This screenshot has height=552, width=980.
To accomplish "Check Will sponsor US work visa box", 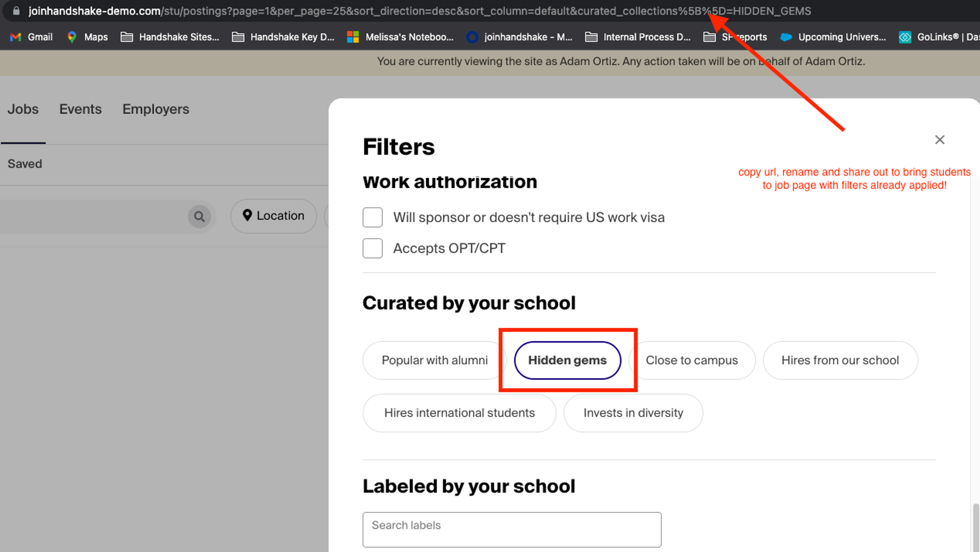I will (x=372, y=217).
